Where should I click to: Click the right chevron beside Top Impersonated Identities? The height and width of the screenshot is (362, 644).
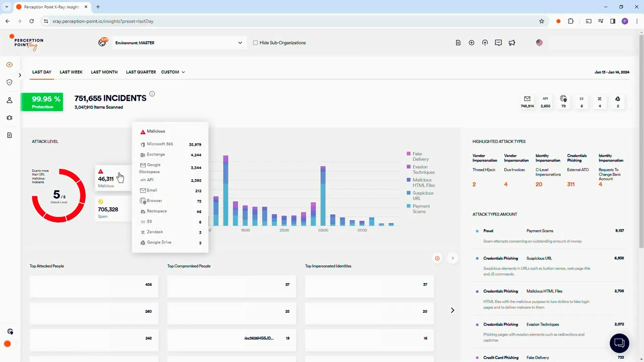[x=452, y=310]
